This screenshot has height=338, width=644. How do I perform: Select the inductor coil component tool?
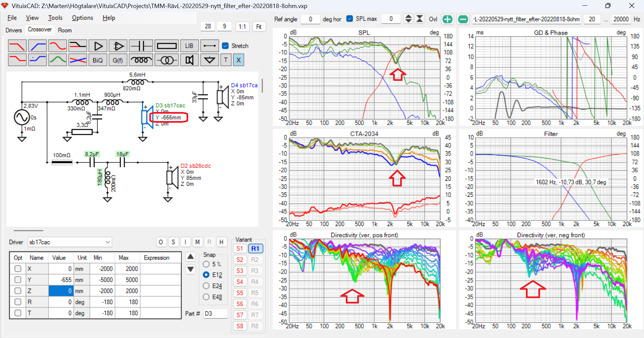[x=141, y=60]
